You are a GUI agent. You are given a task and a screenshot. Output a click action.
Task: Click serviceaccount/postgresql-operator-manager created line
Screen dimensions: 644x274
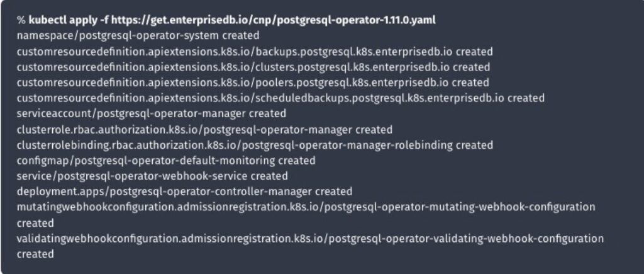coord(152,113)
